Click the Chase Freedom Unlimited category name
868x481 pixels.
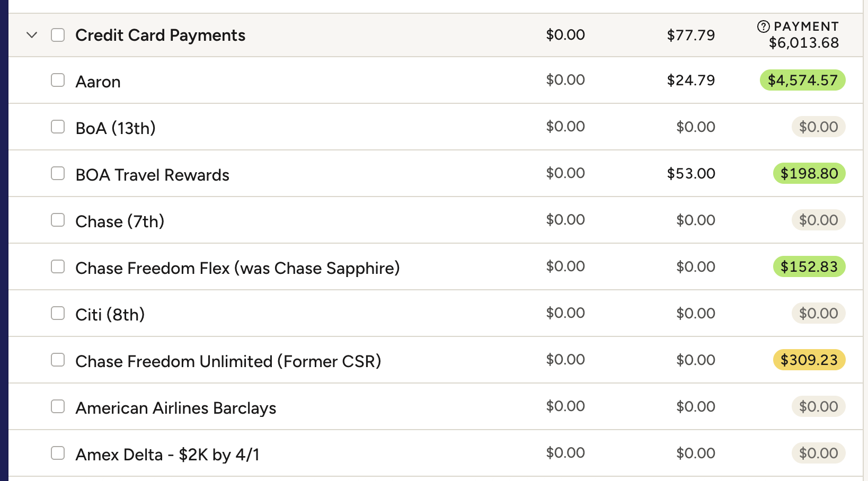pyautogui.click(x=228, y=362)
